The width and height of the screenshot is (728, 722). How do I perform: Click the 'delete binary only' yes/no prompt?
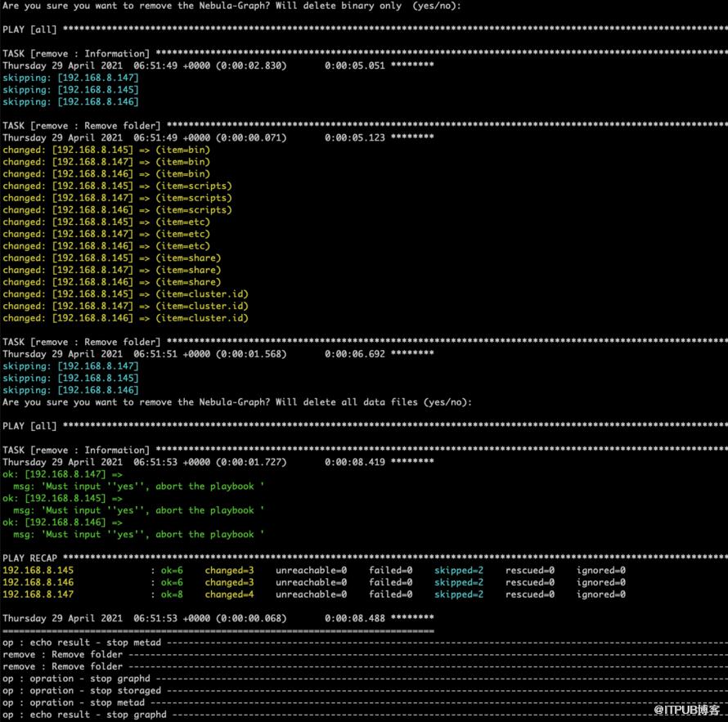[x=231, y=6]
